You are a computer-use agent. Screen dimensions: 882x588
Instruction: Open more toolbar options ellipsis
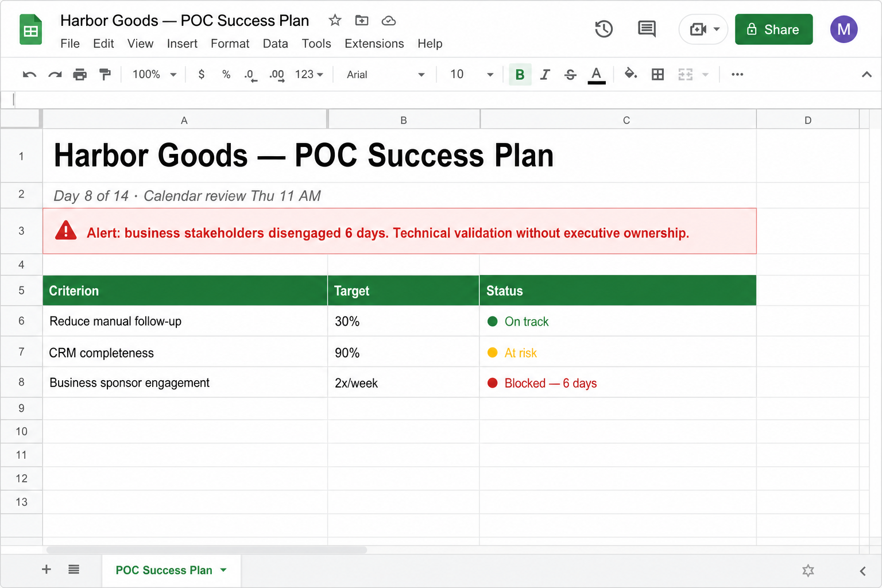[738, 75]
